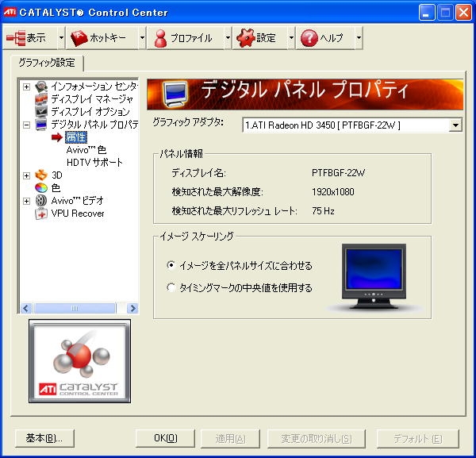
Task: Open the プロファイル toolbar menu
Action: point(186,38)
